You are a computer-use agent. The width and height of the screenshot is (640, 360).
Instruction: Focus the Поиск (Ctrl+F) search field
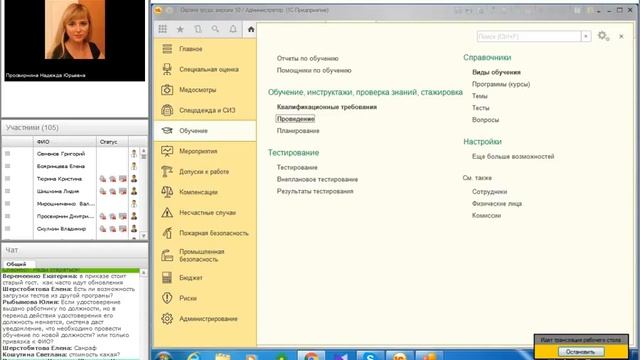[x=529, y=36]
